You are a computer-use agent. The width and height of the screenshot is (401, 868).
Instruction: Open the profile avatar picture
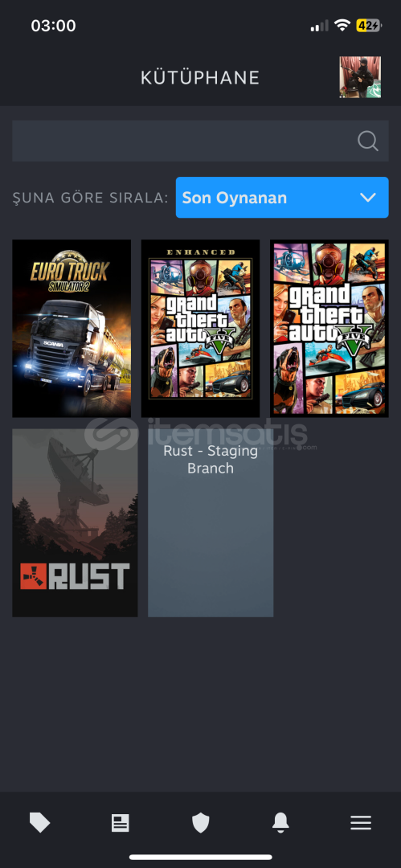click(x=360, y=77)
